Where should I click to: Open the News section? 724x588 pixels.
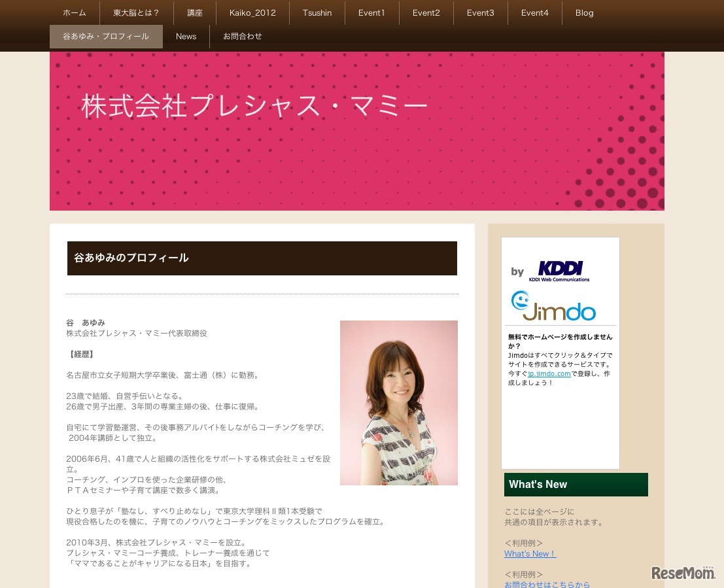186,37
